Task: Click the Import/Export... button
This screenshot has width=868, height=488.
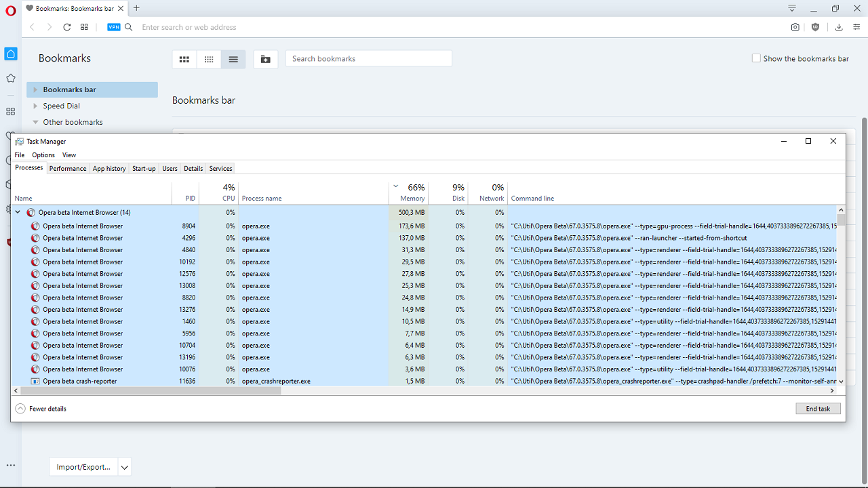Action: [x=83, y=467]
